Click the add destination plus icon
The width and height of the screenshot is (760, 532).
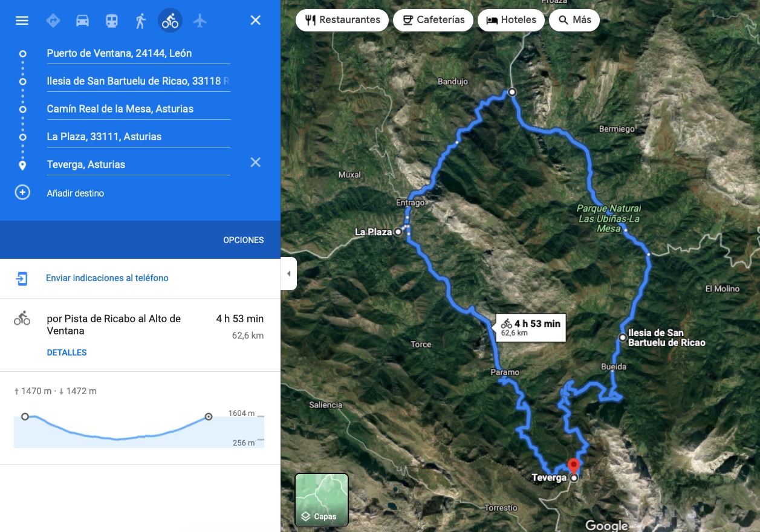point(22,193)
